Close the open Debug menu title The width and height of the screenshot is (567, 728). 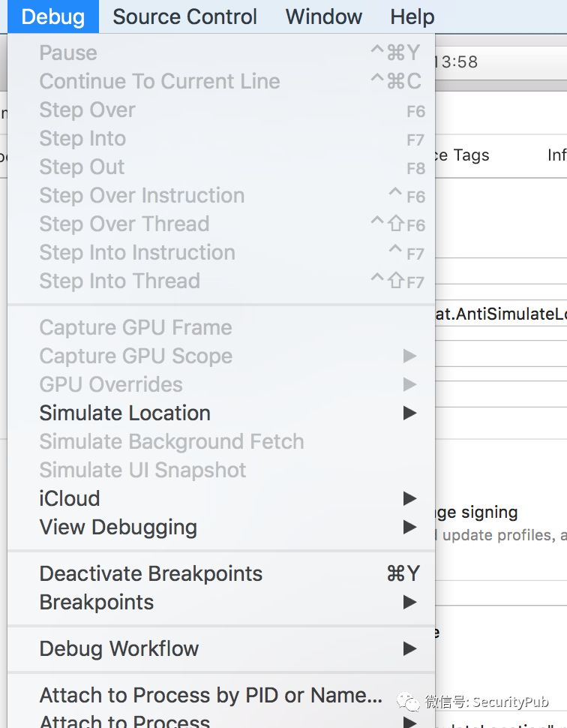click(x=52, y=17)
